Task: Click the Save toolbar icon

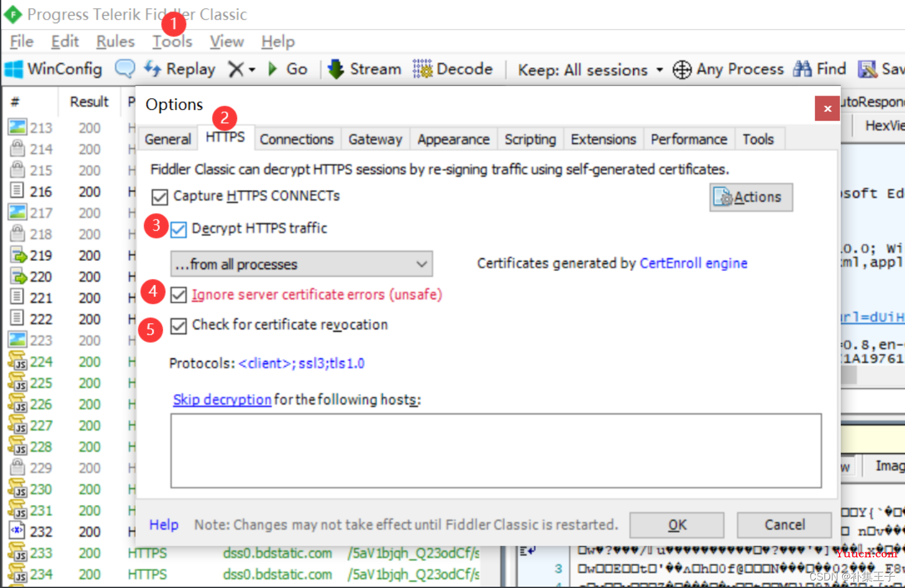Action: [x=868, y=69]
